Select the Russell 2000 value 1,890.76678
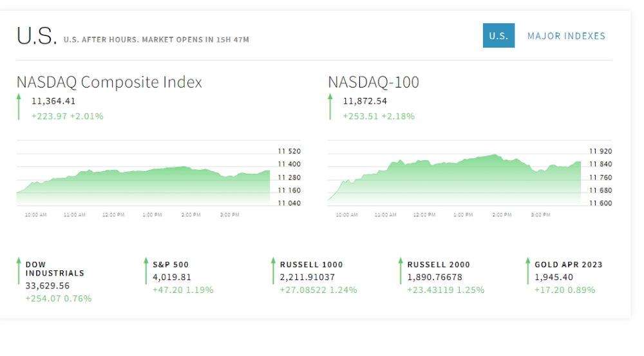Viewport: 644px width, 356px height. [435, 277]
